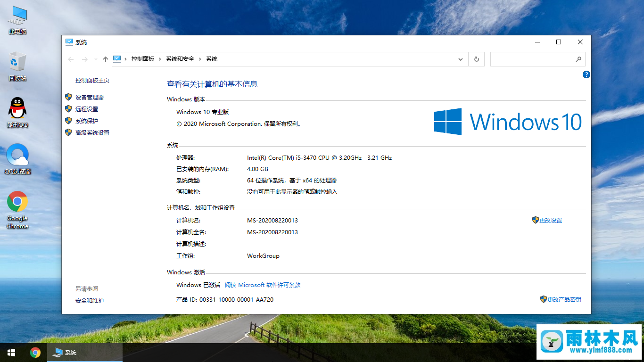Go up one level with up arrow
The width and height of the screenshot is (644, 362).
point(106,59)
